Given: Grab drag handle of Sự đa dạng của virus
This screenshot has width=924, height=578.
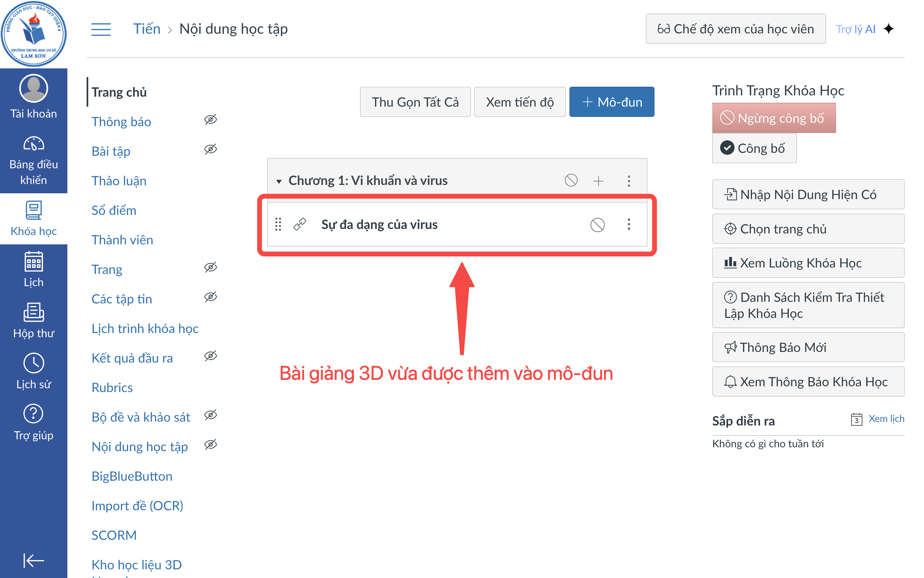Looking at the screenshot, I should (x=278, y=224).
